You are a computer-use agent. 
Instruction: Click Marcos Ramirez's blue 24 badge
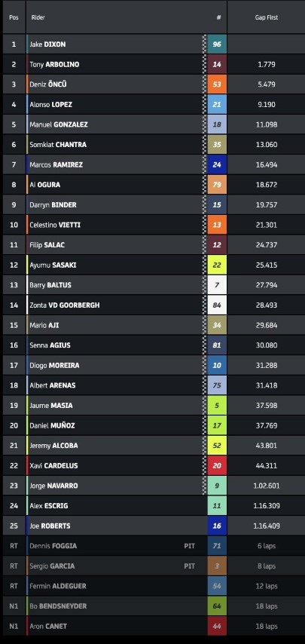(217, 164)
